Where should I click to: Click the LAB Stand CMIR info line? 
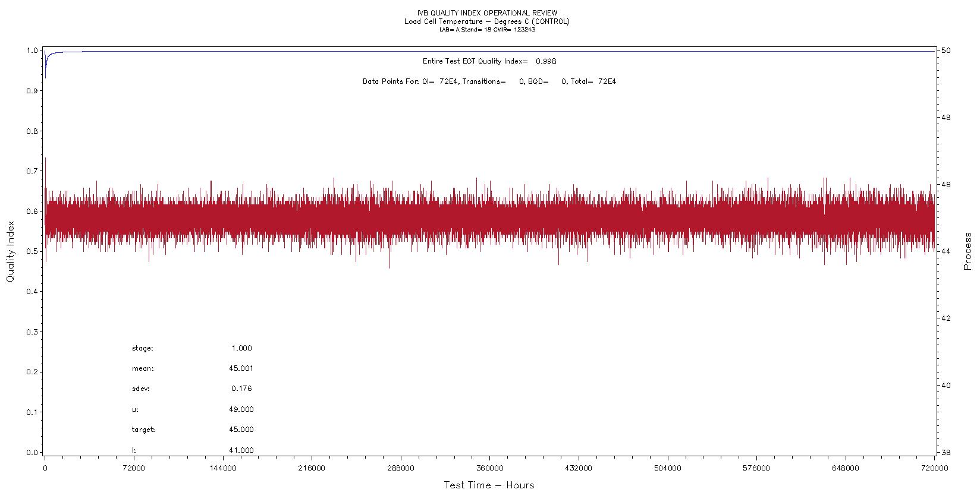(x=487, y=29)
